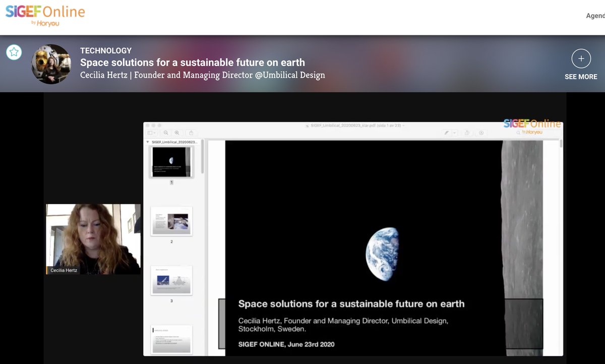The height and width of the screenshot is (364, 605).
Task: Collapse the SIGEF_Umbilical_20200623 sidebar disclosure triangle
Action: 148,142
